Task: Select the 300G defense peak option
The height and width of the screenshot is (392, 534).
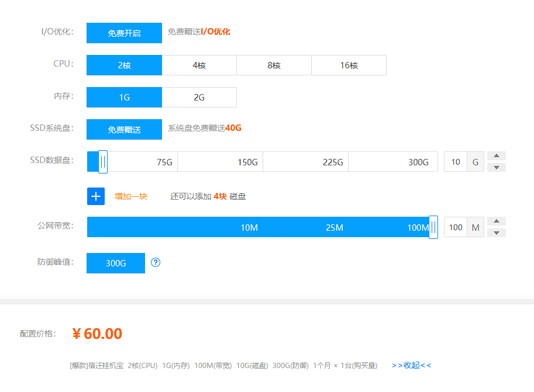Action: point(116,263)
